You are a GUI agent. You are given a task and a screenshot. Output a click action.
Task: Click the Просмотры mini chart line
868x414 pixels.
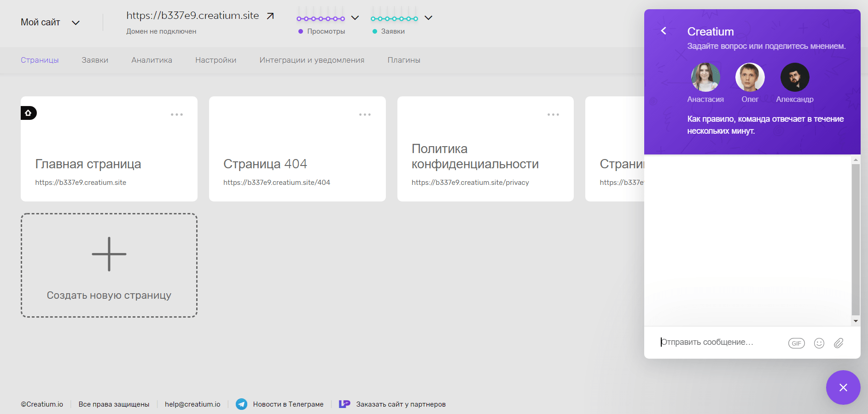[x=321, y=18]
